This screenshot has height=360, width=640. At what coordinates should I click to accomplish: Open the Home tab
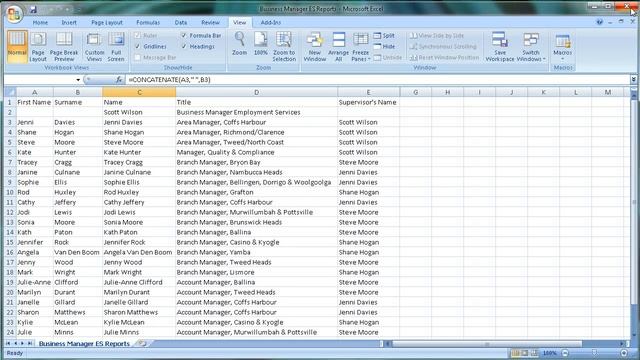40,22
